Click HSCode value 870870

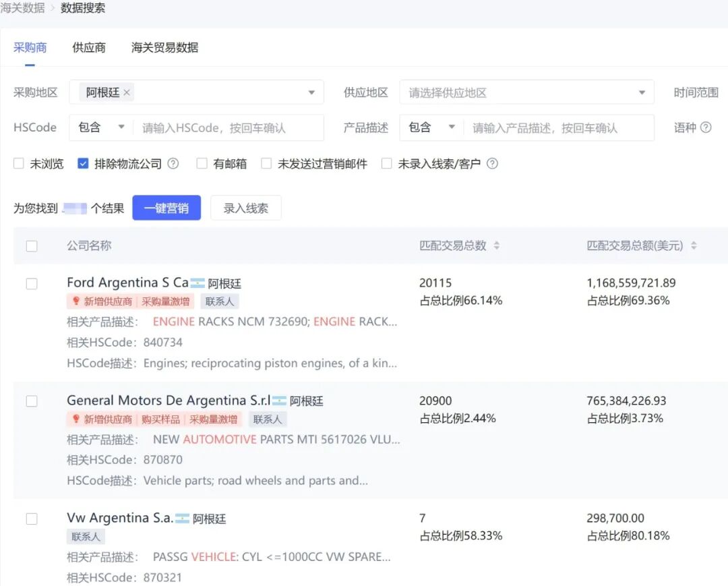pos(163,460)
